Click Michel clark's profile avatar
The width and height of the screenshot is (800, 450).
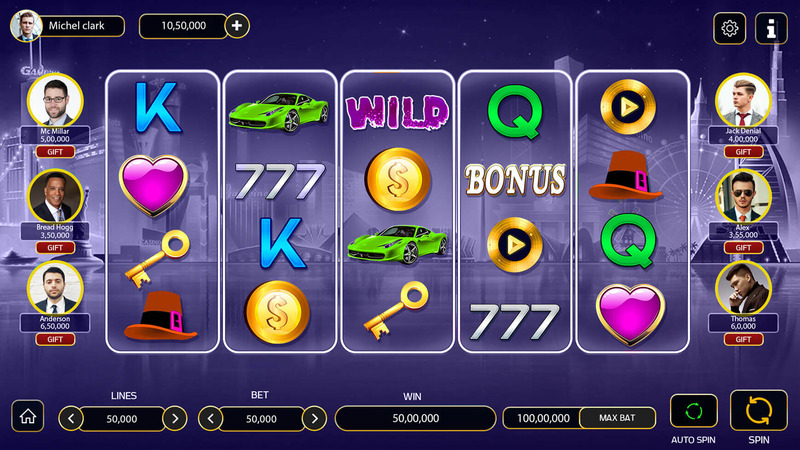[x=26, y=26]
